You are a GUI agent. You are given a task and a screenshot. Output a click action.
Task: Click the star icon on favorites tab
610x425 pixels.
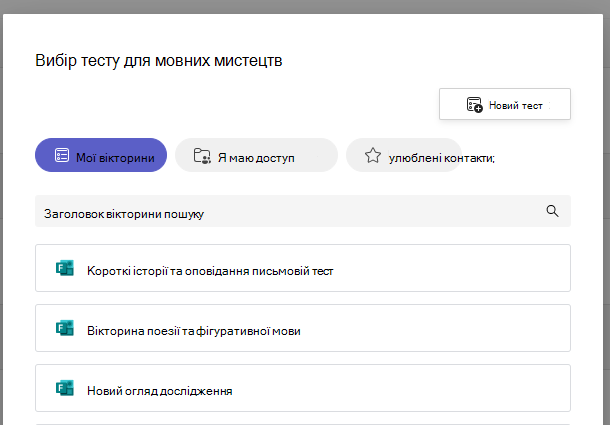tap(373, 155)
